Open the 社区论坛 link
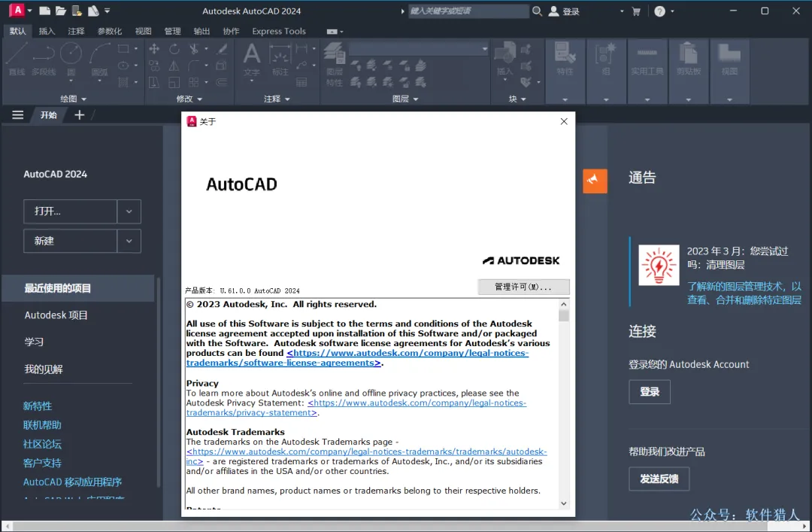Screen dimensions: 812x532 tap(42, 444)
